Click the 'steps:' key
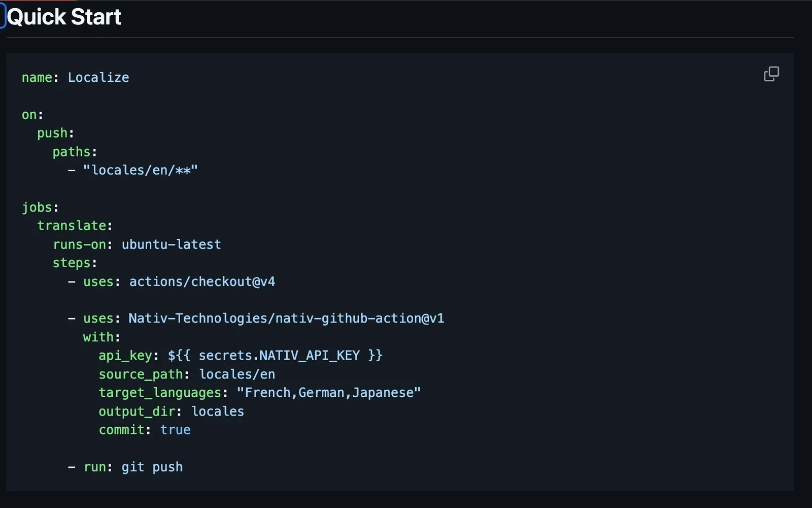Viewport: 812px width, 508px height. [75, 263]
